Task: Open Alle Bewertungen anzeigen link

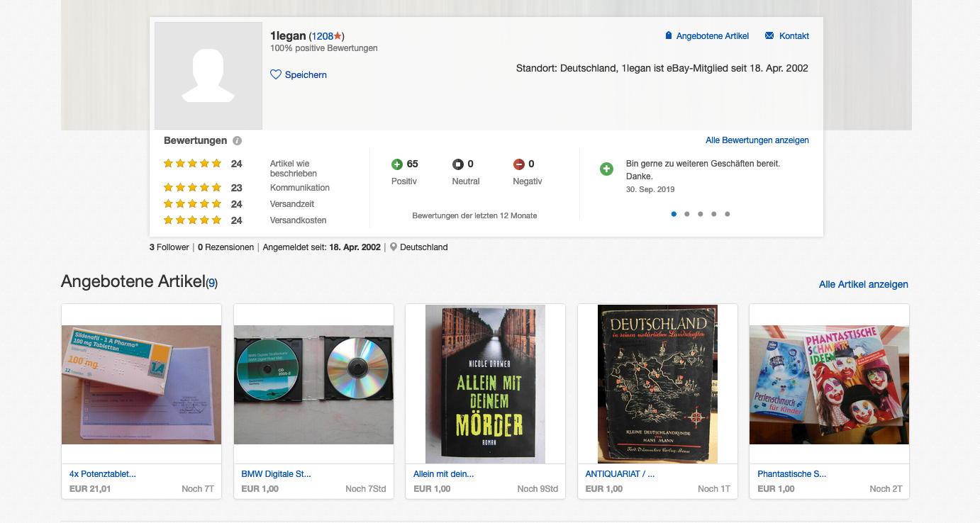Action: [757, 140]
